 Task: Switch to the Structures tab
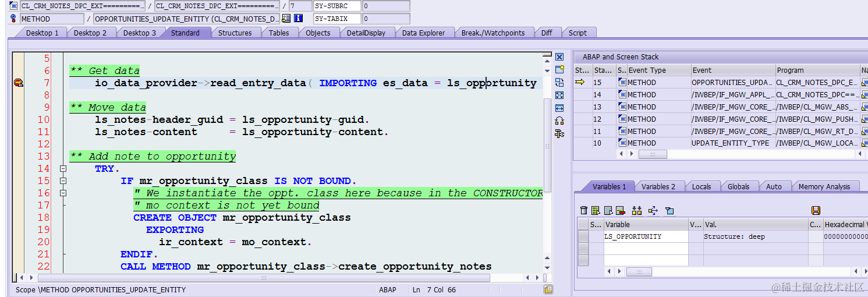click(235, 33)
